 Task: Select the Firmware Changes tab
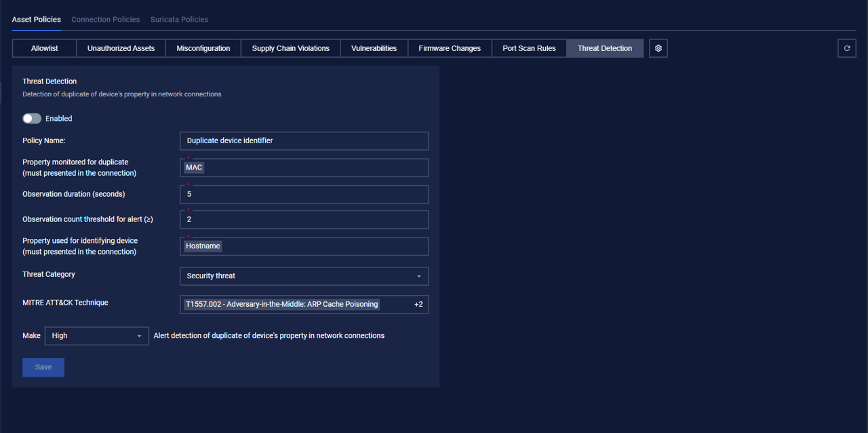click(x=449, y=48)
